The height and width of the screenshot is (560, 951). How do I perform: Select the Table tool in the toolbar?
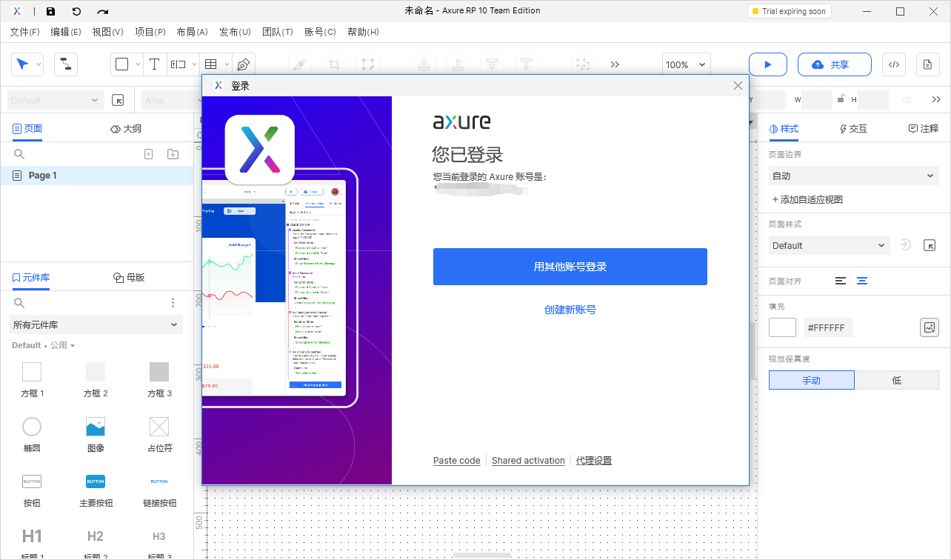coord(211,64)
